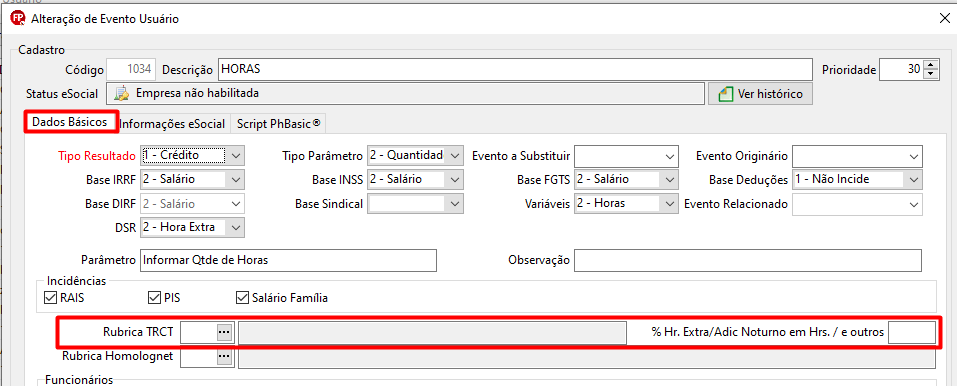
Task: Open the Script PhBasic tab
Action: 278,124
